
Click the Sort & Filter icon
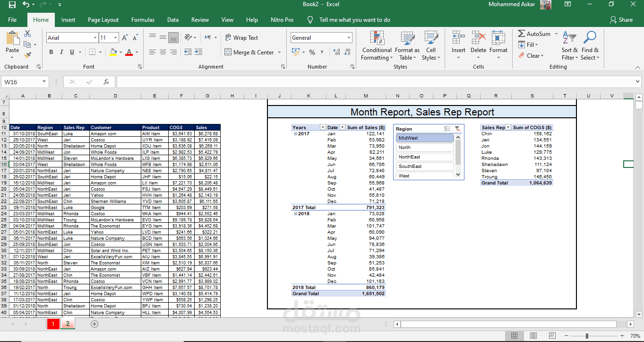click(x=569, y=38)
